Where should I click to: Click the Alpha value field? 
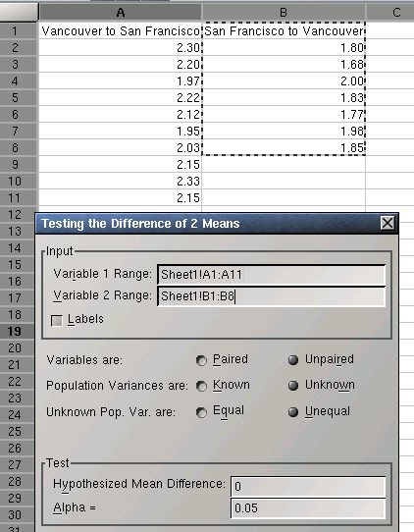(x=308, y=508)
